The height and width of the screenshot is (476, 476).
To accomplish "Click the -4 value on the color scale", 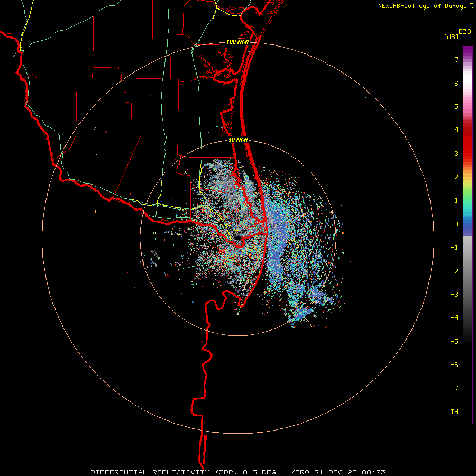I will pos(454,318).
